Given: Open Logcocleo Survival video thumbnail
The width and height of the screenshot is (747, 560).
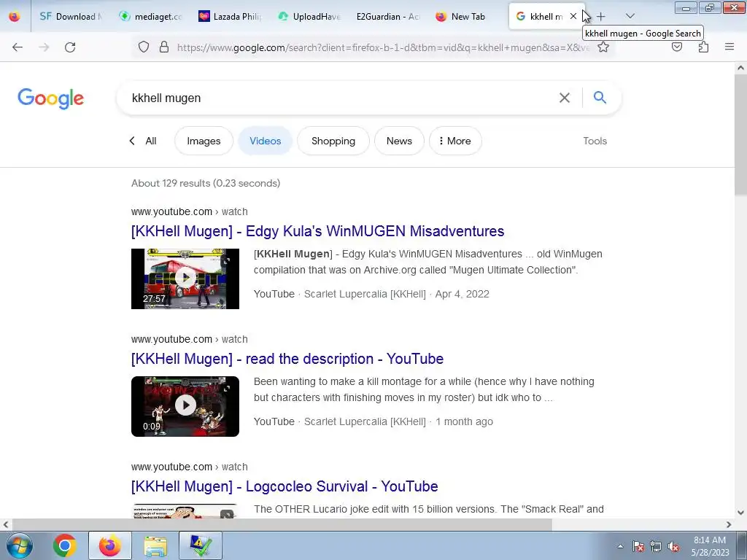Looking at the screenshot, I should 185,511.
